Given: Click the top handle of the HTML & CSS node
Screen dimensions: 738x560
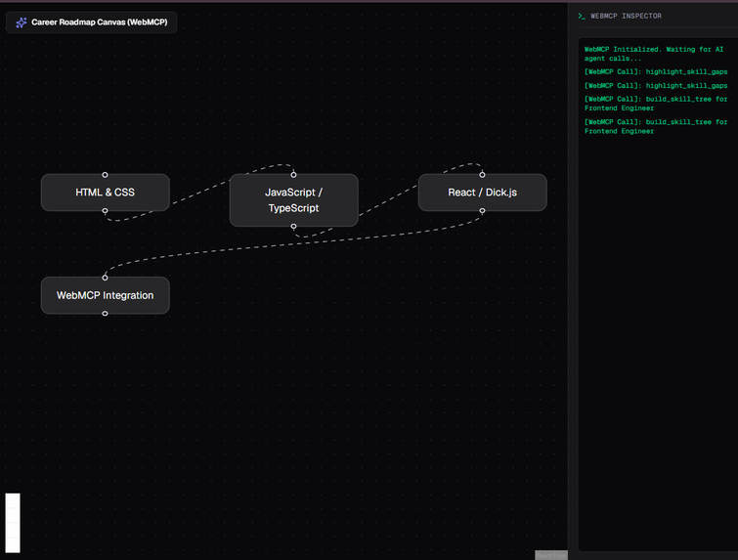Looking at the screenshot, I should [x=105, y=175].
